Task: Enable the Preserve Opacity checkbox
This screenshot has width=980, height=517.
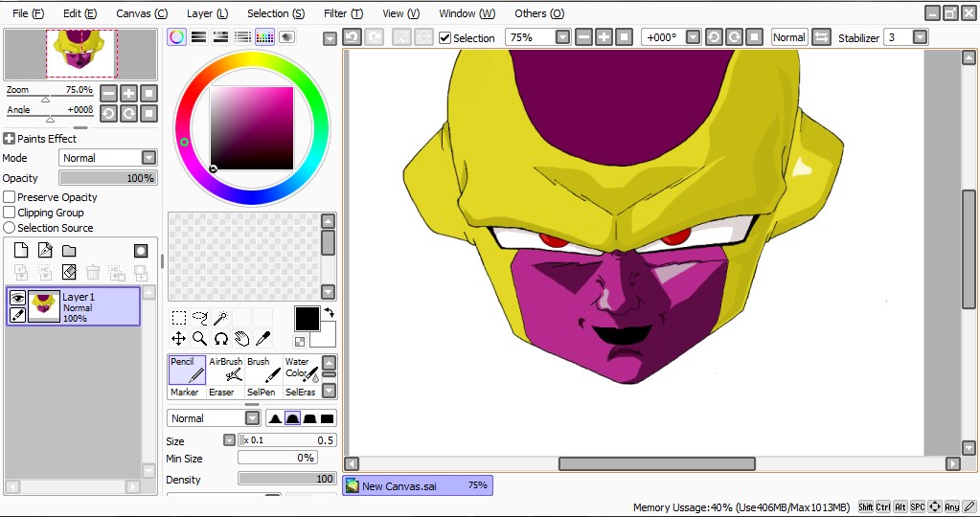Action: pyautogui.click(x=9, y=197)
